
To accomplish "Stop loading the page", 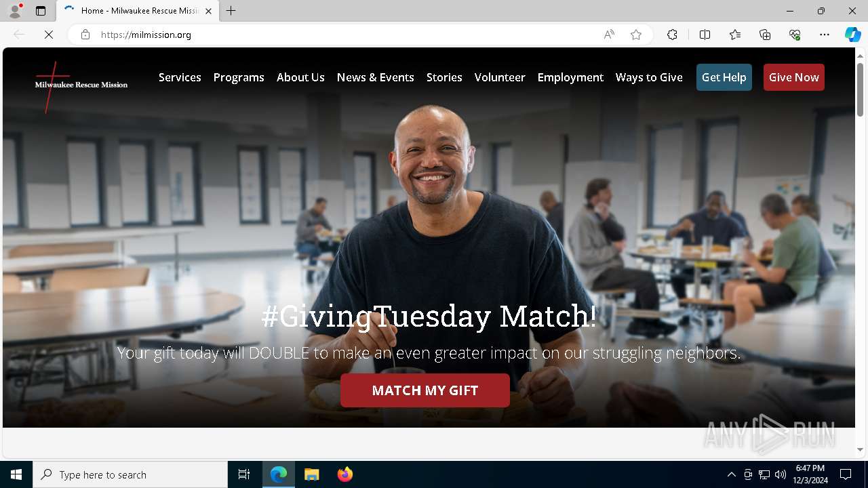I will pos(49,35).
